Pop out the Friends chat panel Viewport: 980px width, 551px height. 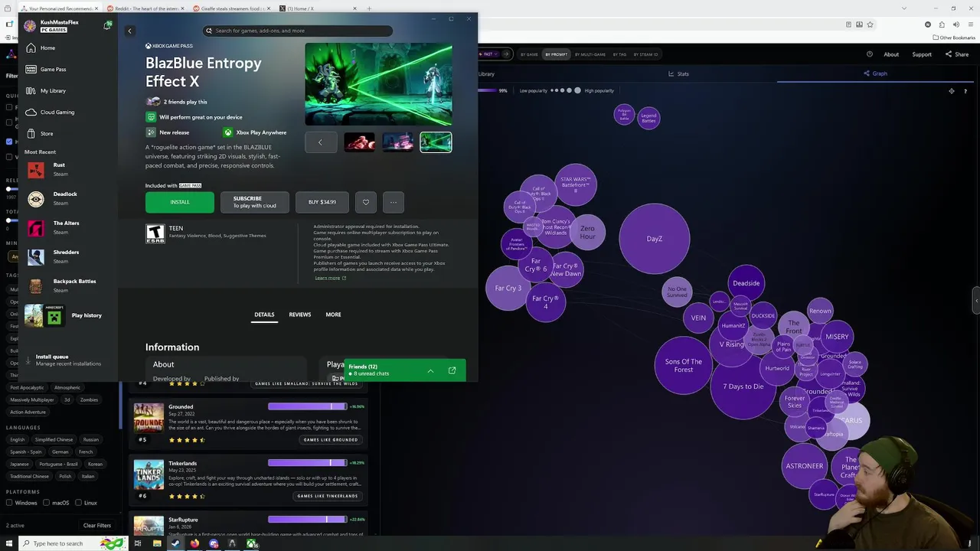coord(452,370)
